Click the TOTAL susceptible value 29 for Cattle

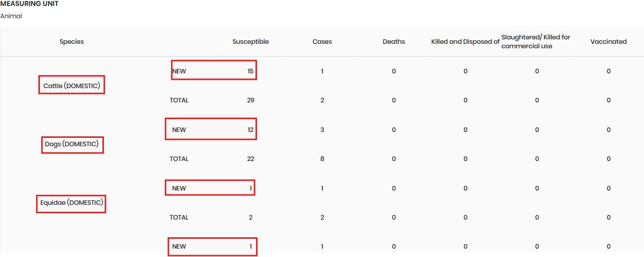pos(250,100)
